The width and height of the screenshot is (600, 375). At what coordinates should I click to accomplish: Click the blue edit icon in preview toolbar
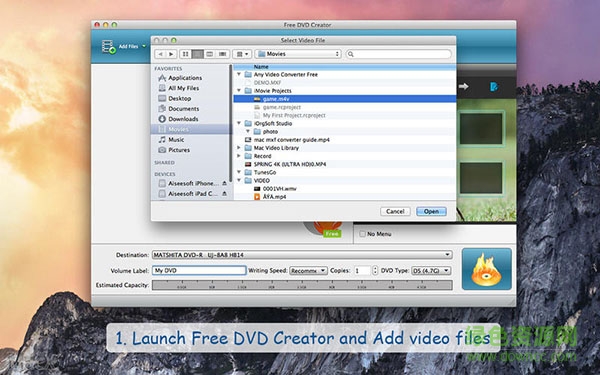[x=494, y=86]
